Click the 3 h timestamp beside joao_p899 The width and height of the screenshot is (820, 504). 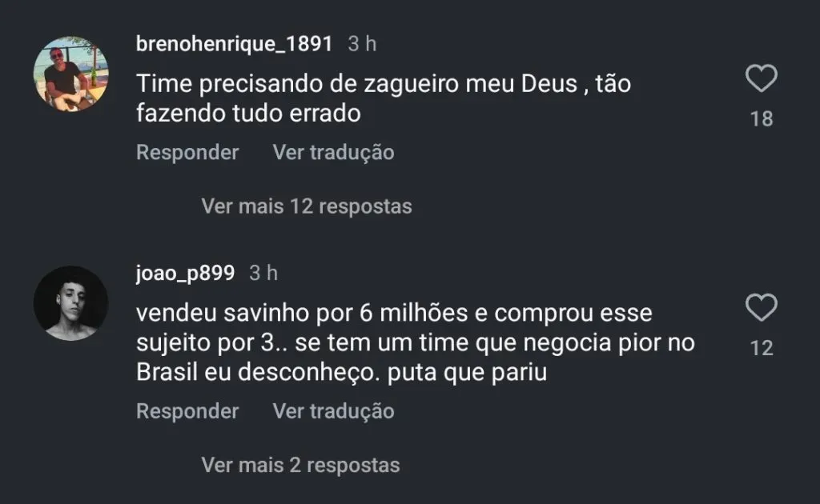pyautogui.click(x=263, y=274)
